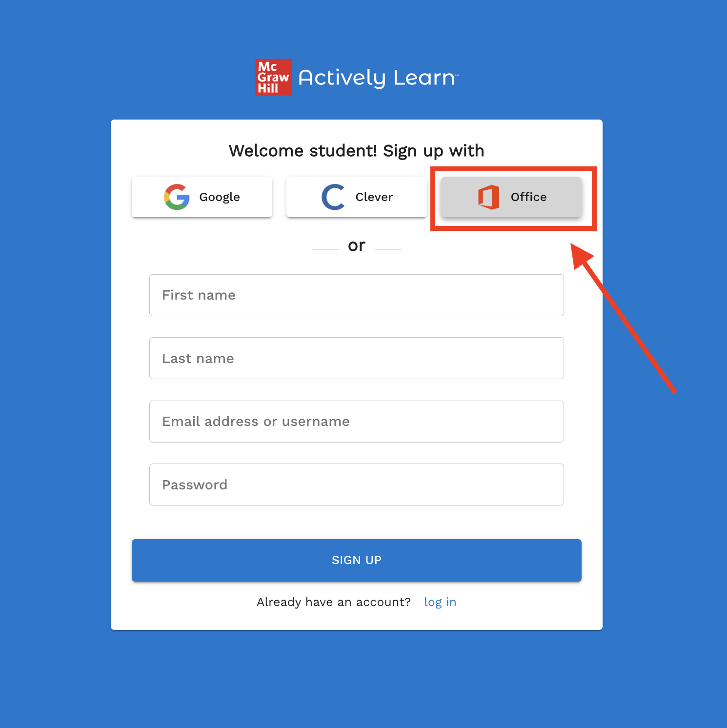Click the First name placeholder text
The width and height of the screenshot is (727, 728).
pyautogui.click(x=199, y=295)
